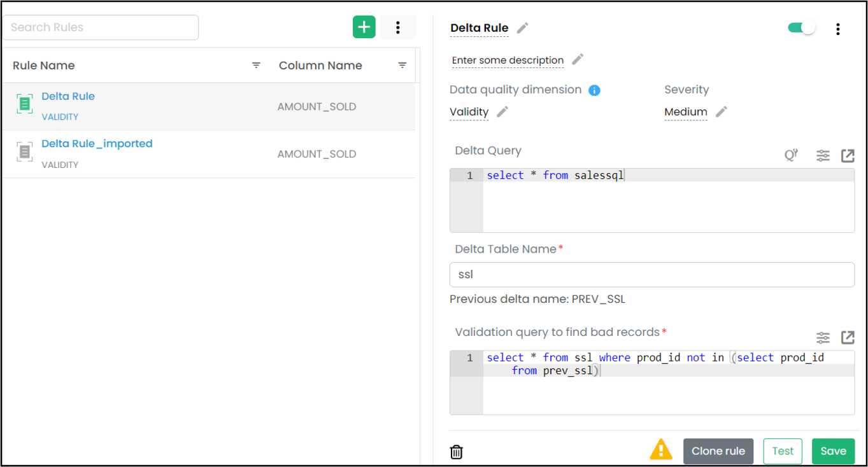Edit the rule description pencil icon
Screen dimensions: 868x467
click(x=578, y=59)
